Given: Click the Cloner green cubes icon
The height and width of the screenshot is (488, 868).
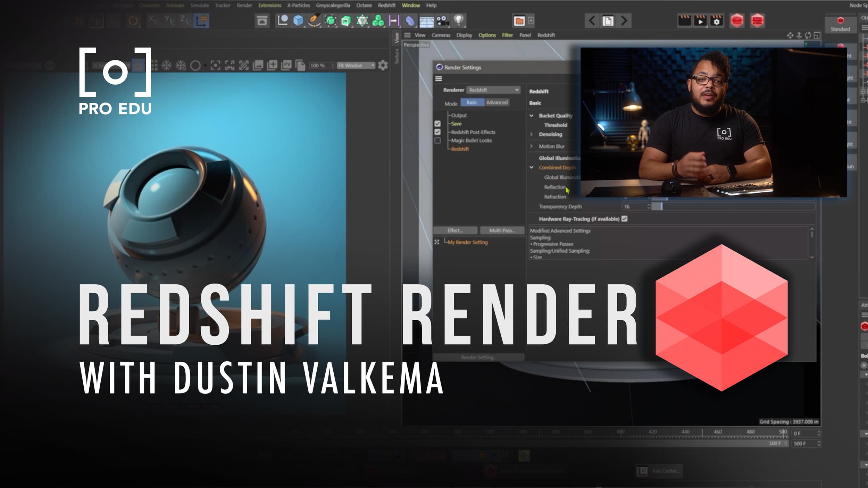Looking at the screenshot, I should (x=378, y=21).
